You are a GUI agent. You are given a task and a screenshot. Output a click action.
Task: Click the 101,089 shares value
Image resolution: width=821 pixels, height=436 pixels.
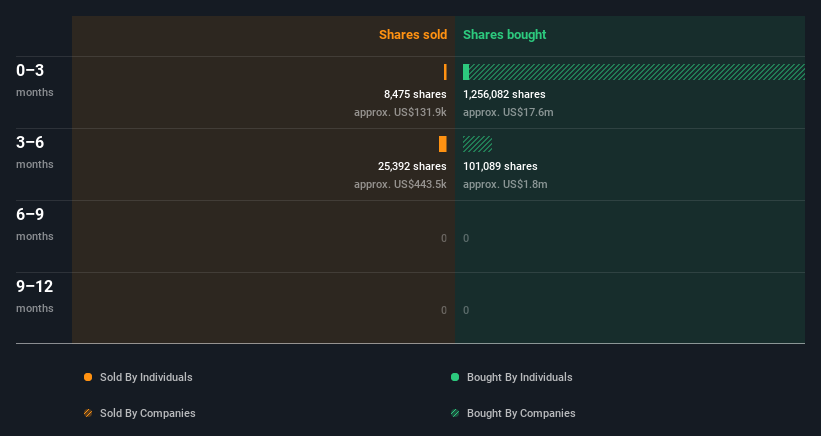500,166
